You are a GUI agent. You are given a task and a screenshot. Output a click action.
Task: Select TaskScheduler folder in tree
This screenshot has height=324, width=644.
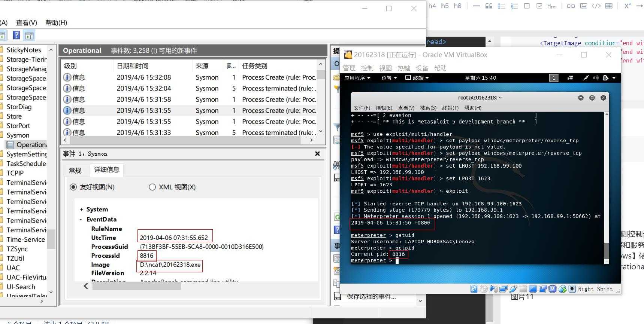coord(26,163)
